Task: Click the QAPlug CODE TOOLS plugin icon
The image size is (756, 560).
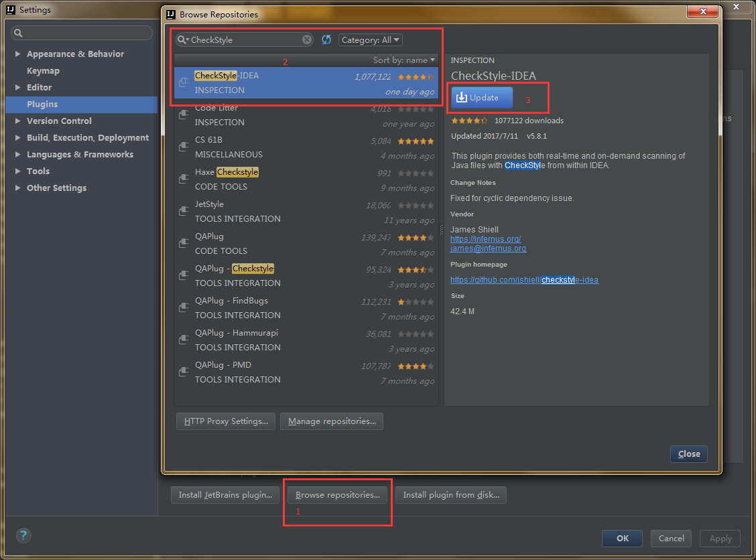Action: click(184, 243)
